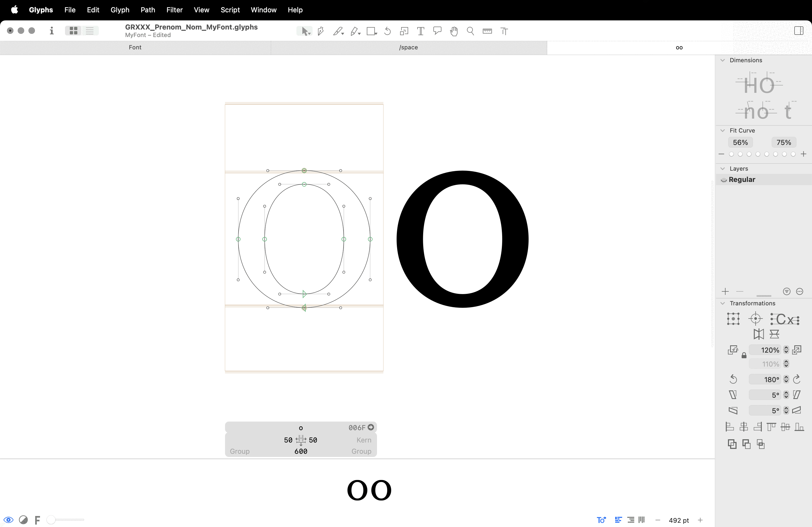Image resolution: width=812 pixels, height=527 pixels.
Task: Click the flip horizontal mirror icon
Action: click(x=759, y=334)
